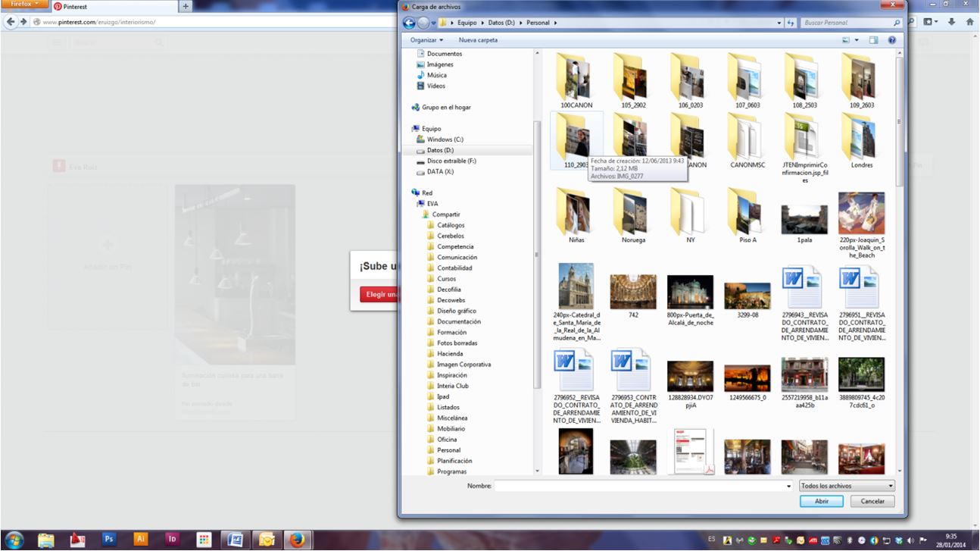Open the Decofilia folder in the tree
This screenshot has width=980, height=551.
click(x=448, y=290)
